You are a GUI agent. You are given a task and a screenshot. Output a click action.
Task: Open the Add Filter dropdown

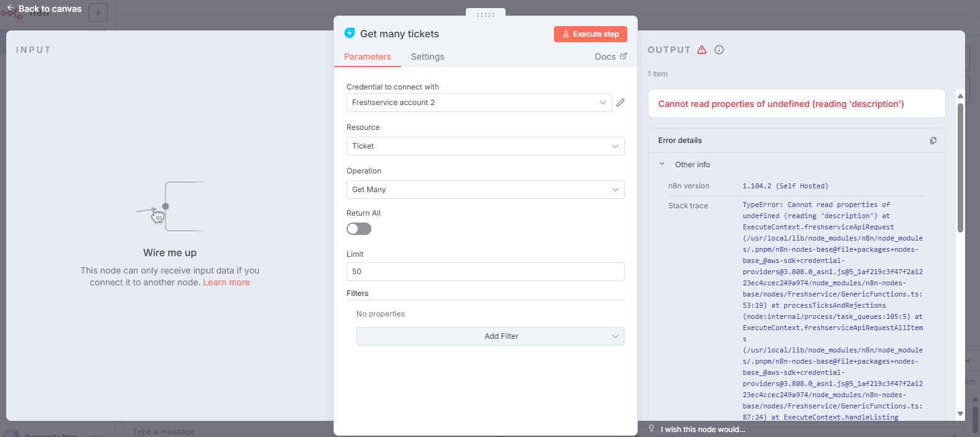(490, 336)
